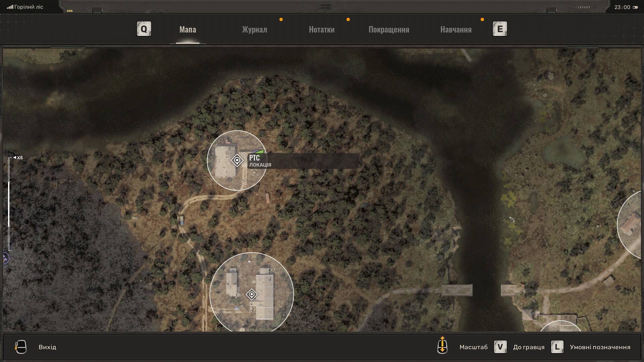Click the zoom level scale slider

click(10, 204)
